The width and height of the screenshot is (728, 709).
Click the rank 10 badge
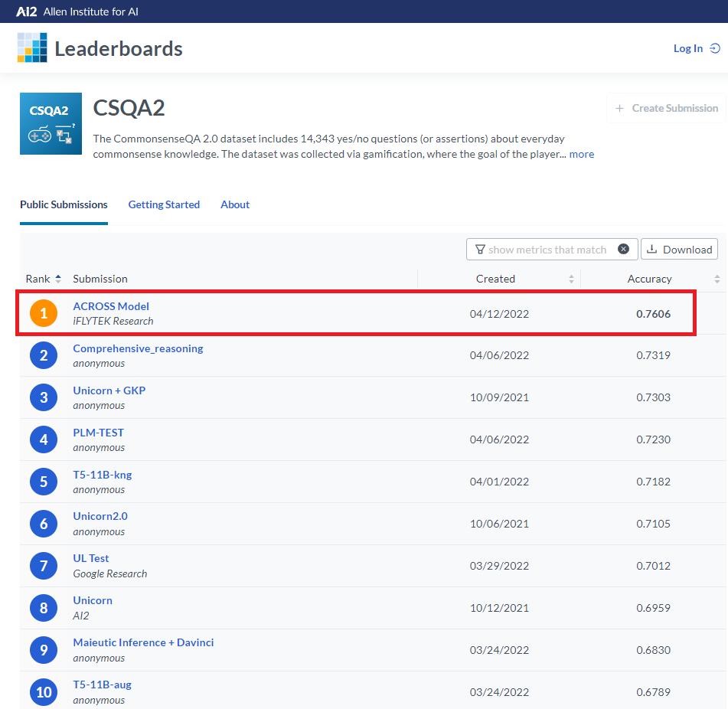pos(44,692)
